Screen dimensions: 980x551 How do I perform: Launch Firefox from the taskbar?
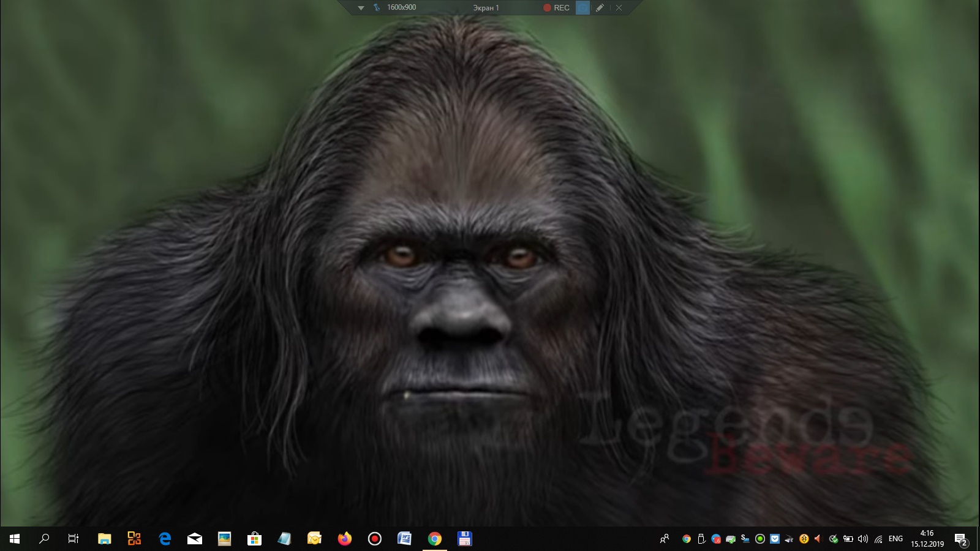point(345,539)
